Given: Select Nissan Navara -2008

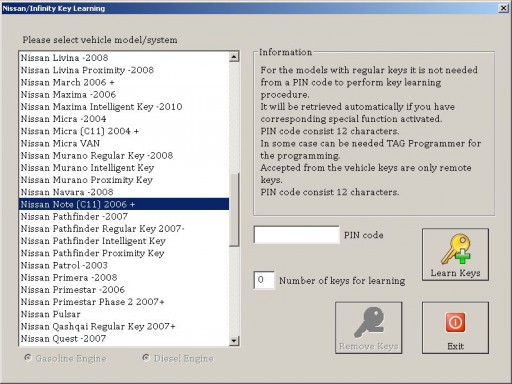Looking at the screenshot, I should click(x=124, y=192).
